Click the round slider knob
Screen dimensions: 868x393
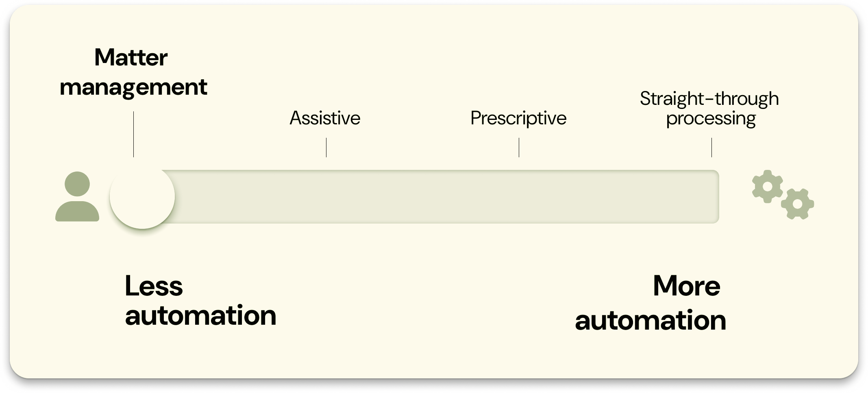pos(142,197)
